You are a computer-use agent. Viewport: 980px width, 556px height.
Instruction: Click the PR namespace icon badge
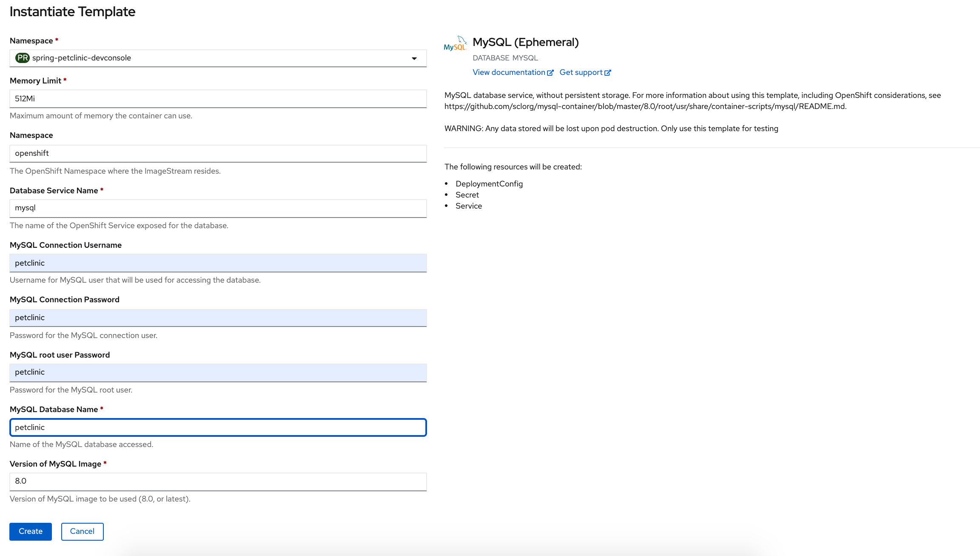[22, 57]
